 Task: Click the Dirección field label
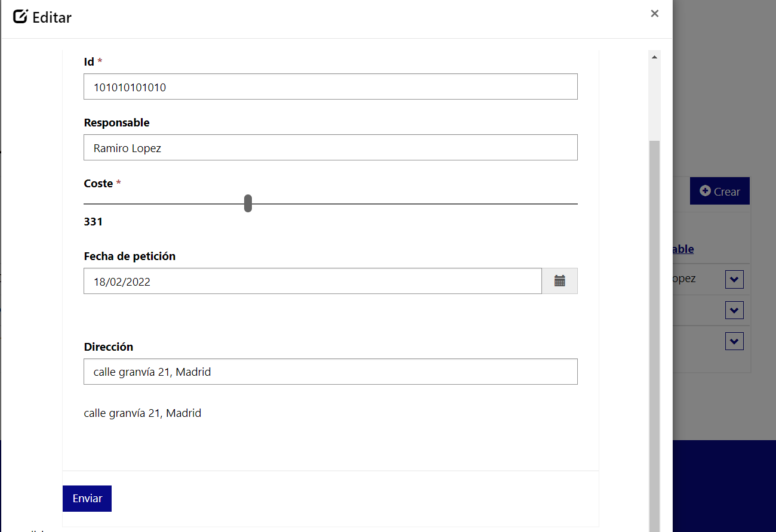[x=108, y=347]
